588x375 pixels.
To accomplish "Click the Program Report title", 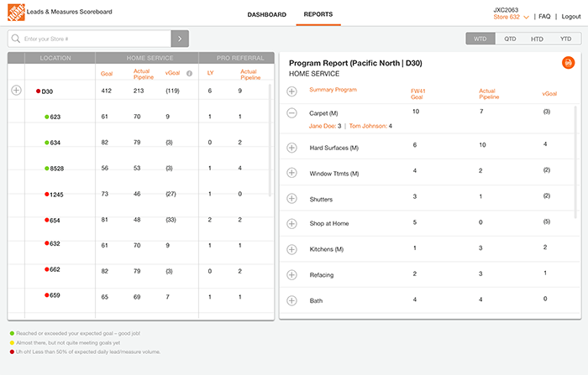I will pos(355,63).
